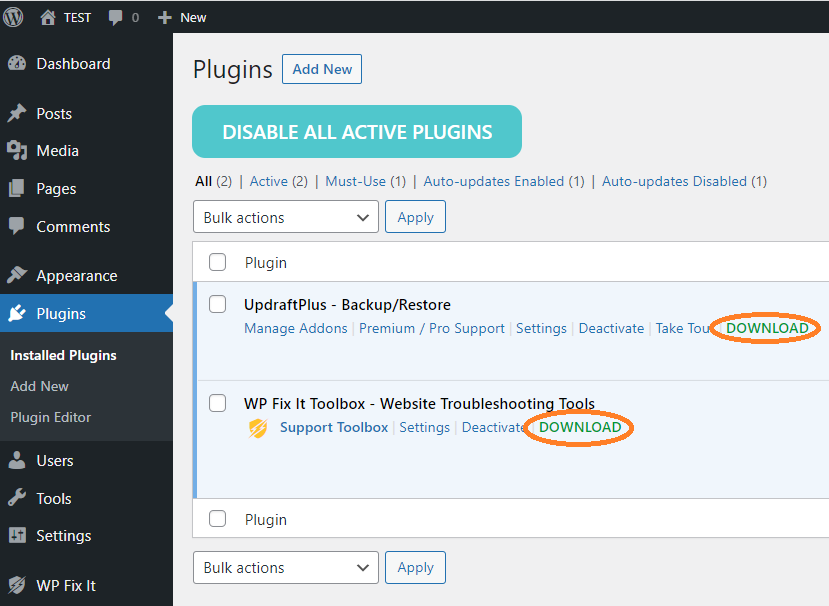Open Media in the sidebar

[x=58, y=151]
